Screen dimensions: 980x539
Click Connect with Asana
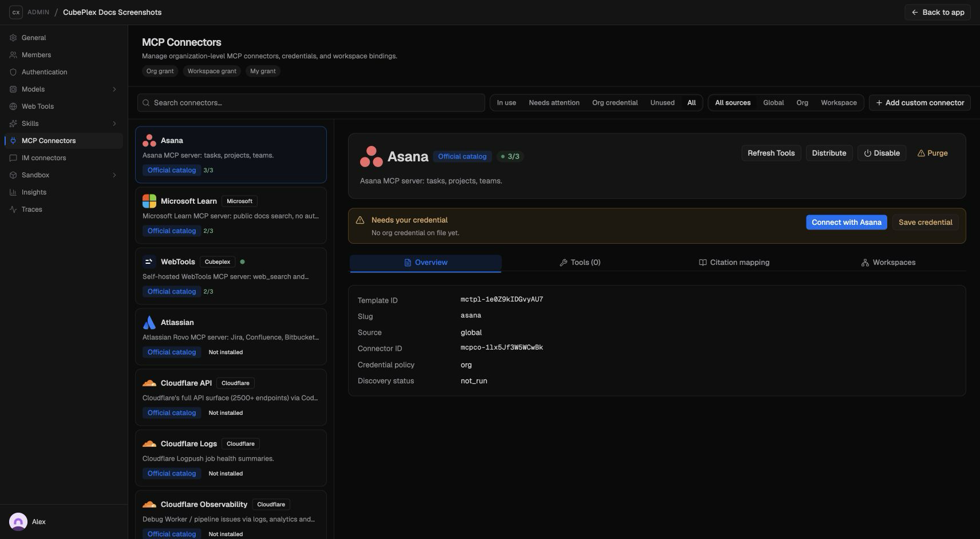pyautogui.click(x=846, y=223)
